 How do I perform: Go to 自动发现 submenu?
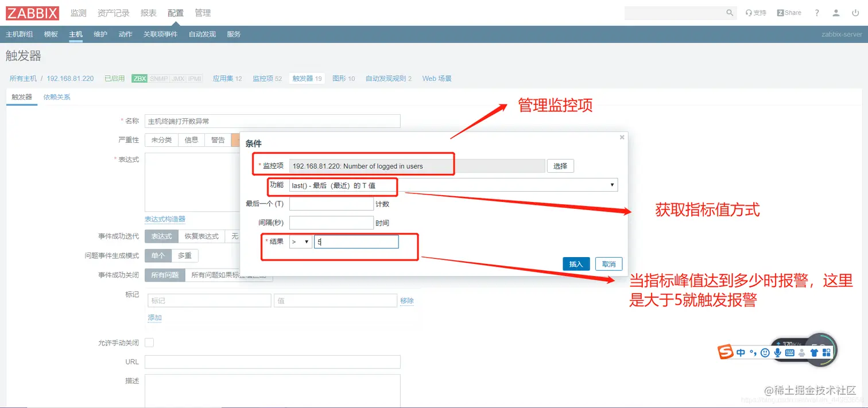point(202,34)
